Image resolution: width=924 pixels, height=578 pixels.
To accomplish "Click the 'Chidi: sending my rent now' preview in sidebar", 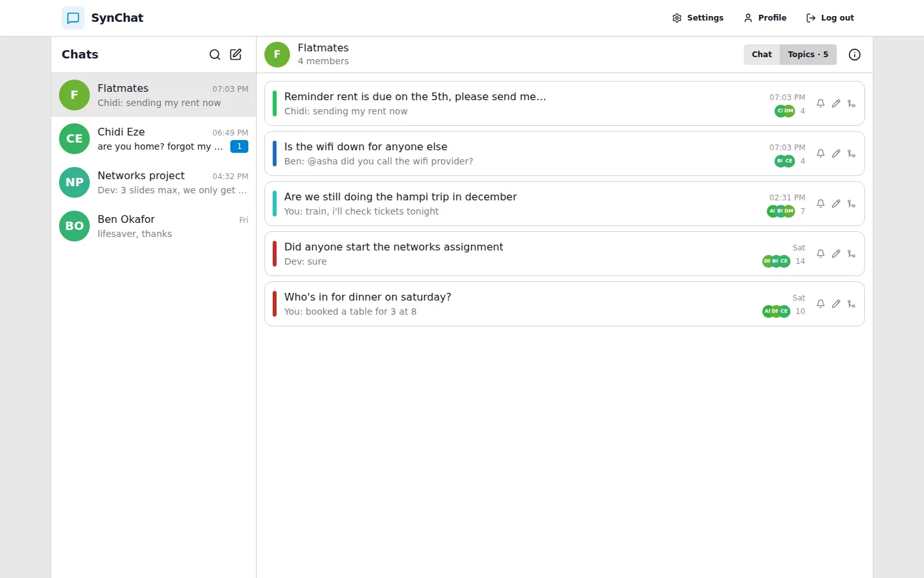I will tap(159, 103).
